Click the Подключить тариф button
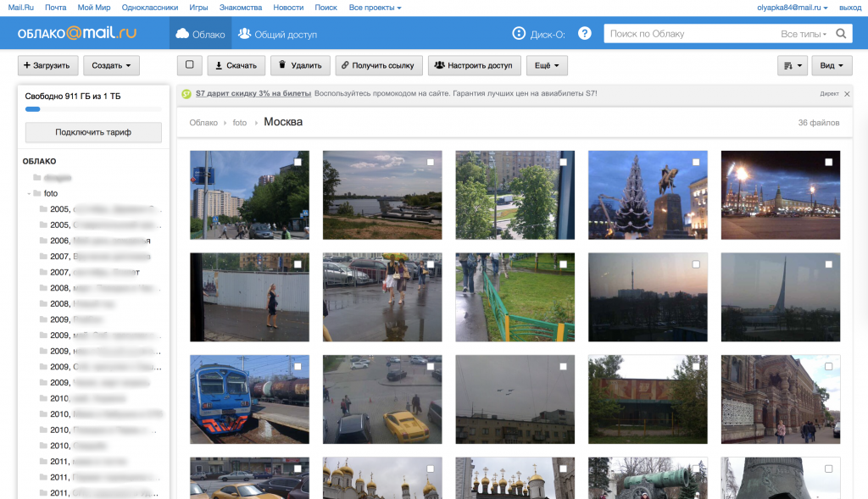 [93, 132]
